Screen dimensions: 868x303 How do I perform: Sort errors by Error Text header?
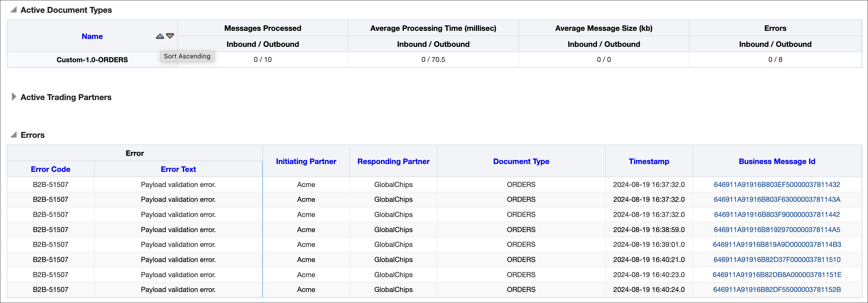click(x=178, y=169)
